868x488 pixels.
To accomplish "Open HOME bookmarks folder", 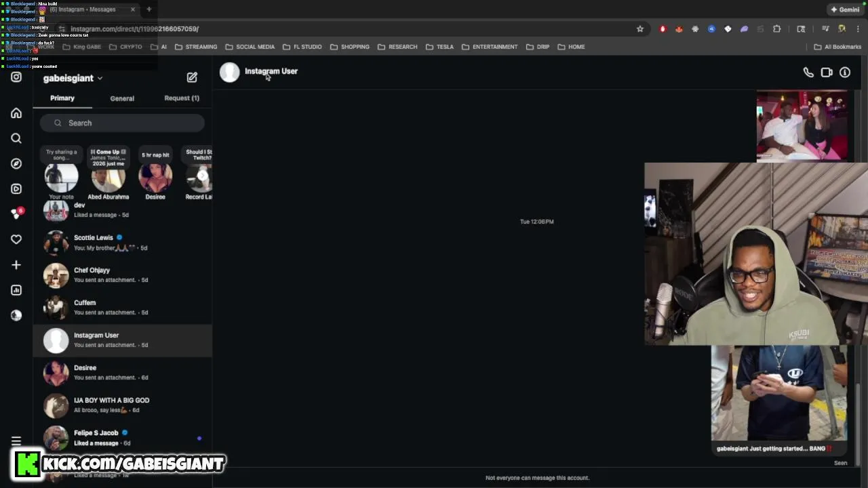I will tap(571, 47).
